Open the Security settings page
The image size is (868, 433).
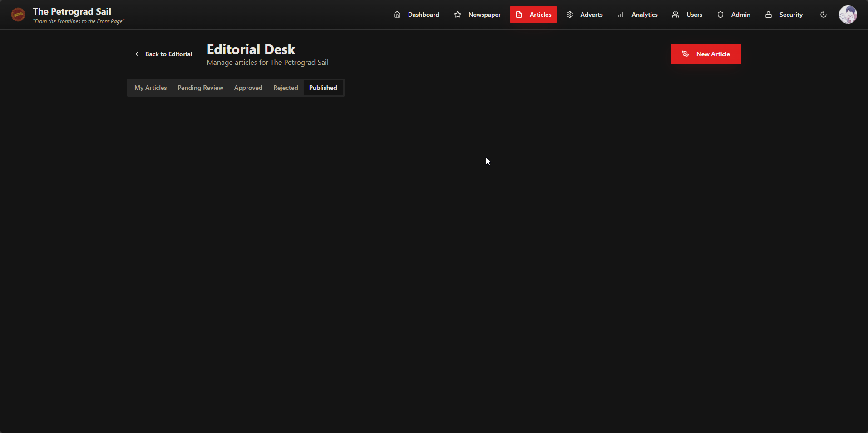(x=784, y=15)
